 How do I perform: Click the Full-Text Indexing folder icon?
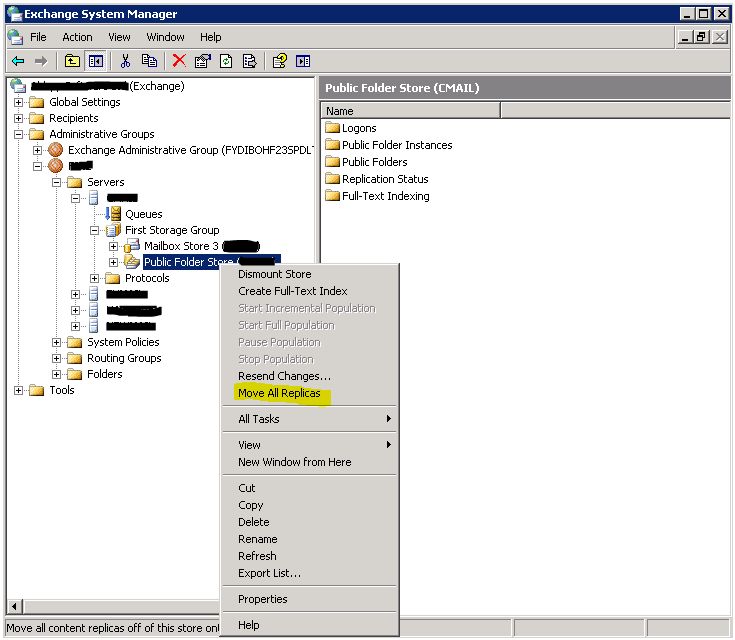coord(332,196)
